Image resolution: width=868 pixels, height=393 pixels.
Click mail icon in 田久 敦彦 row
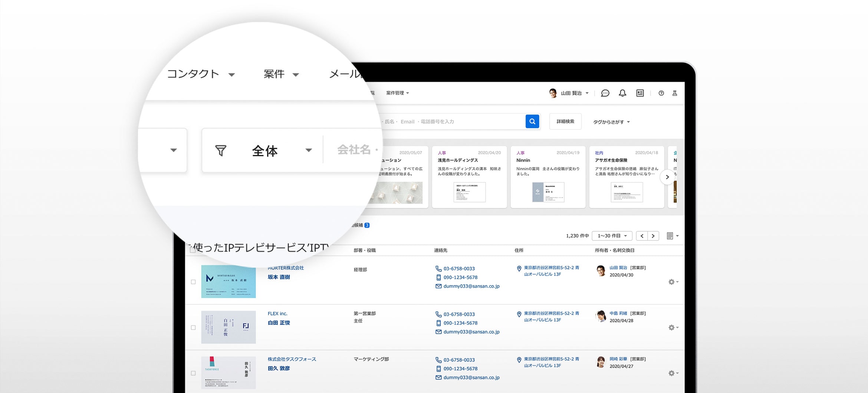pyautogui.click(x=438, y=377)
